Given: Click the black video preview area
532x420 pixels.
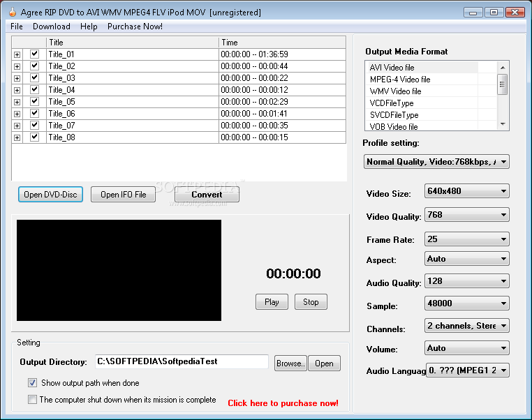Looking at the screenshot, I should [x=119, y=270].
